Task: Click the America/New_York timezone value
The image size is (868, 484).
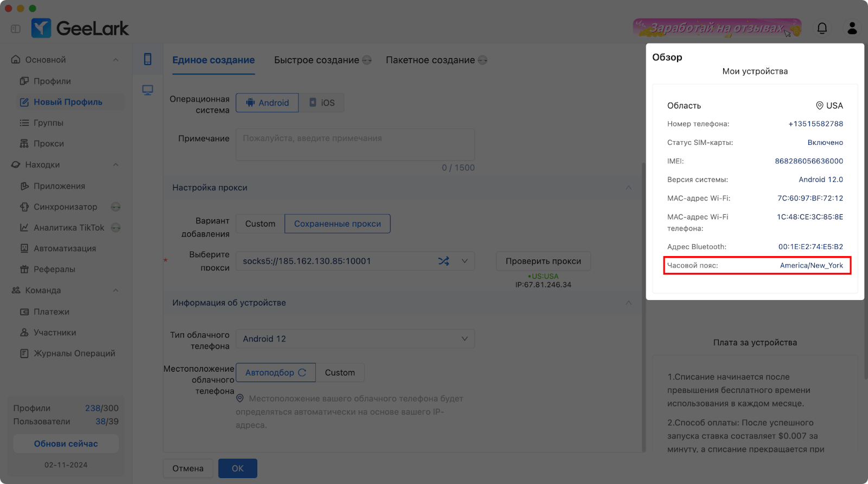Action: [812, 265]
